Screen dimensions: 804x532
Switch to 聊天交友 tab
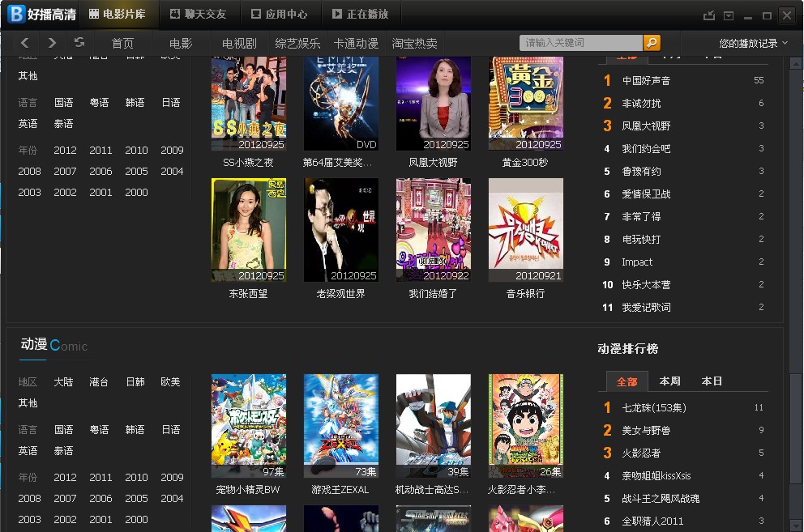(199, 15)
